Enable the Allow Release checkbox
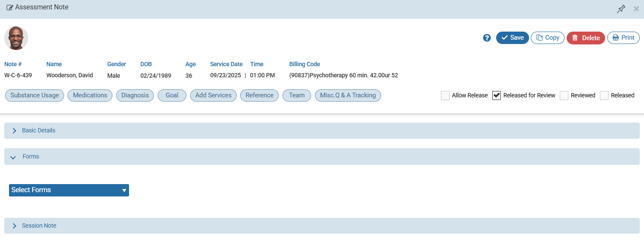The image size is (644, 249). [445, 95]
